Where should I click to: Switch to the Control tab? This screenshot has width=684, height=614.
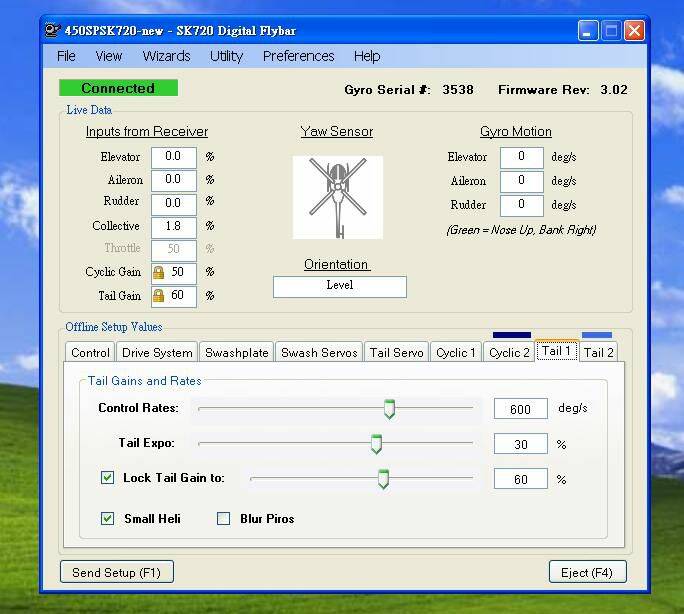[90, 352]
